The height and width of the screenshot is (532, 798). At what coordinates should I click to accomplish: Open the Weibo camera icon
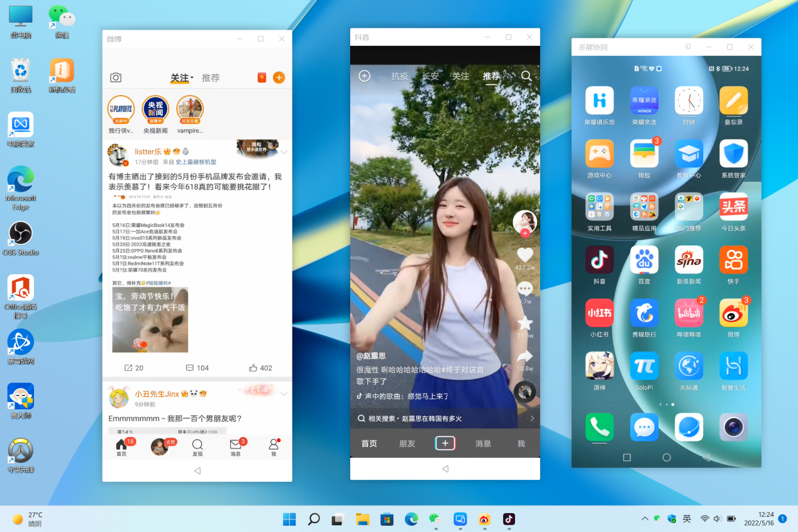(116, 77)
